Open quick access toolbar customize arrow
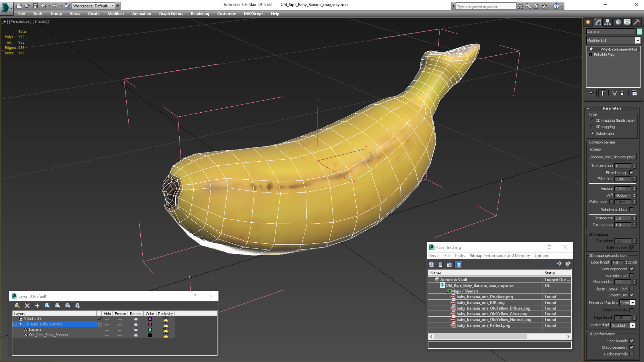Image resolution: width=644 pixels, height=362 pixels. pyautogui.click(x=118, y=6)
